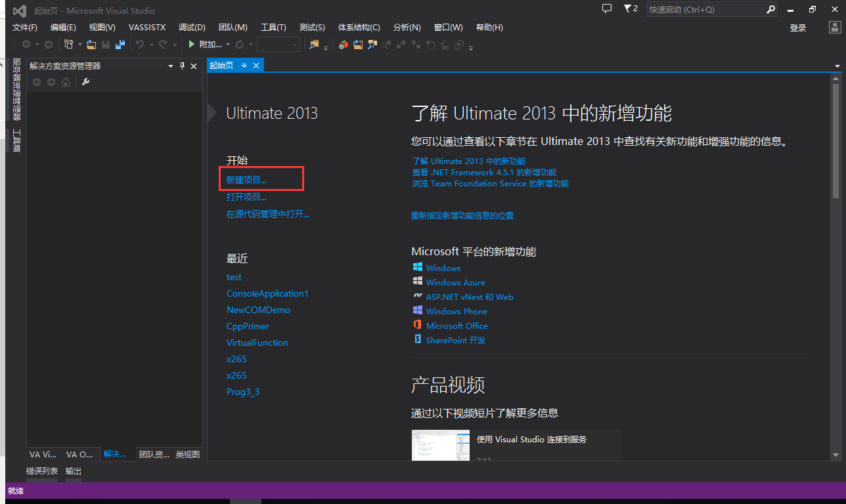Switch to the 团队资... tab

pos(154,454)
